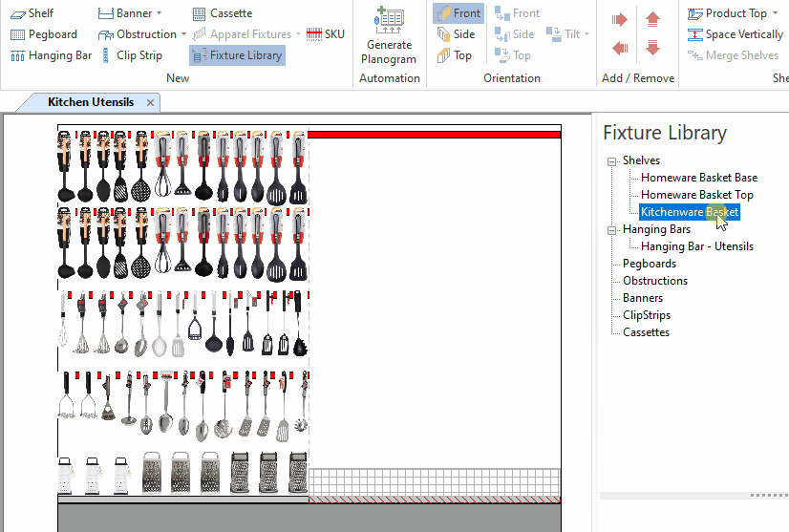Insert an Obstruction
This screenshot has height=532, width=789.
point(138,34)
